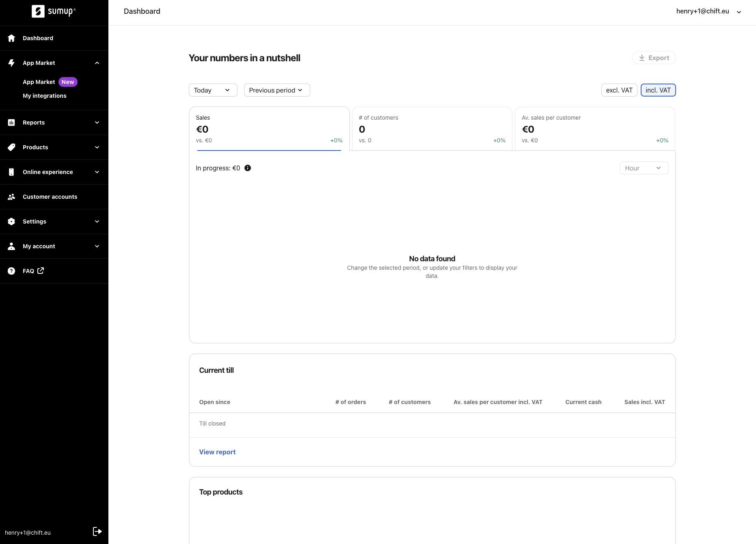756x544 pixels.
Task: Click the Reports chart icon
Action: tap(11, 123)
